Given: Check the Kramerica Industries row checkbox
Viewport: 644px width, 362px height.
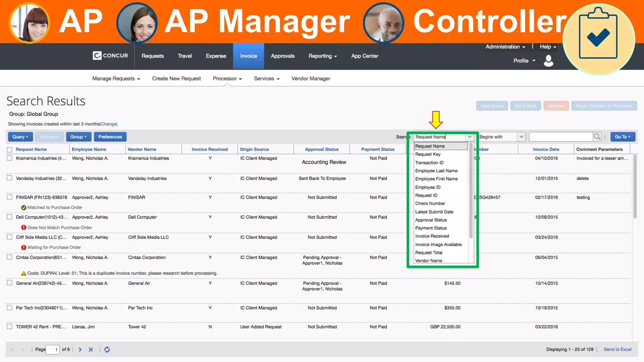Looking at the screenshot, I should coord(9,158).
